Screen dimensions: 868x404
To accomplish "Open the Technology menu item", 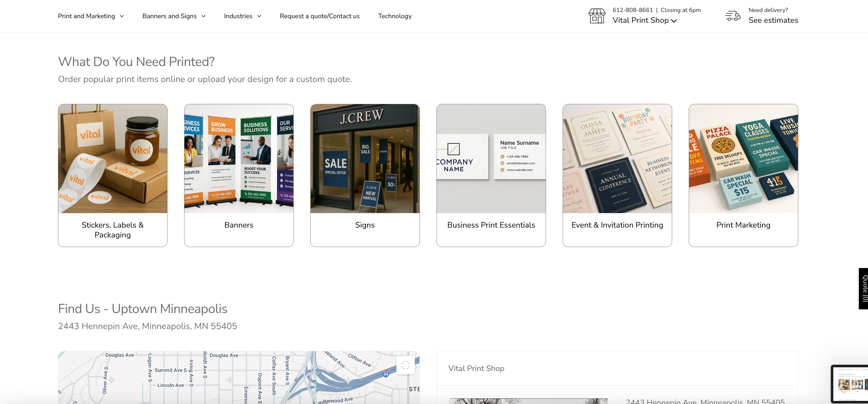I will (x=395, y=16).
